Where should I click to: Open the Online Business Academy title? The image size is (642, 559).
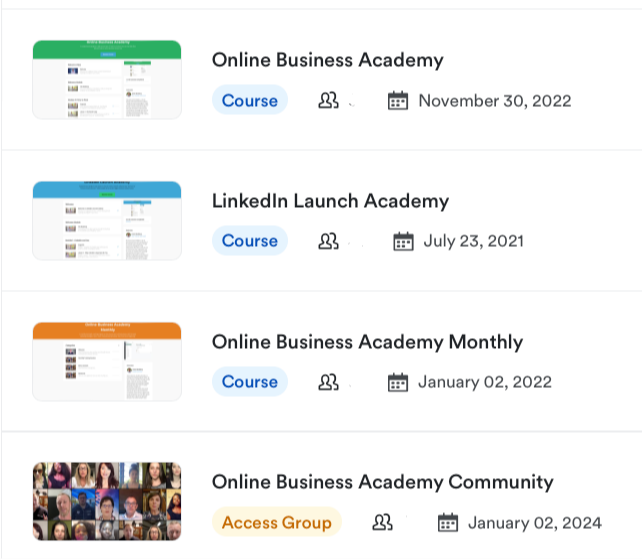point(327,60)
